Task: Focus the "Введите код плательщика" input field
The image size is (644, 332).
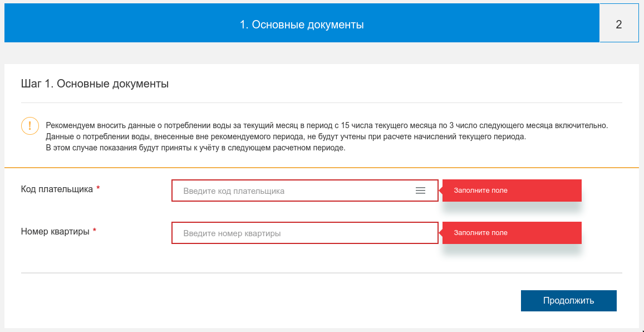Action: pyautogui.click(x=295, y=191)
